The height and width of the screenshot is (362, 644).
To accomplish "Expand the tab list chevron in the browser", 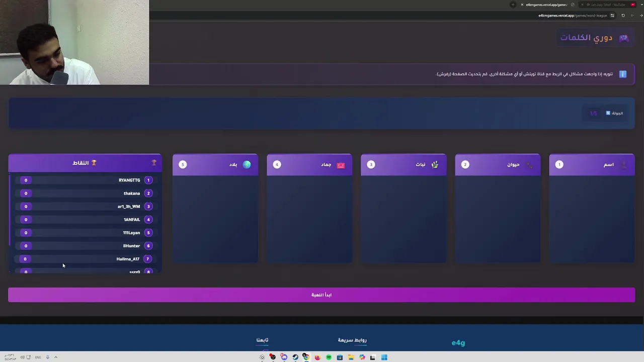I will tap(642, 5).
